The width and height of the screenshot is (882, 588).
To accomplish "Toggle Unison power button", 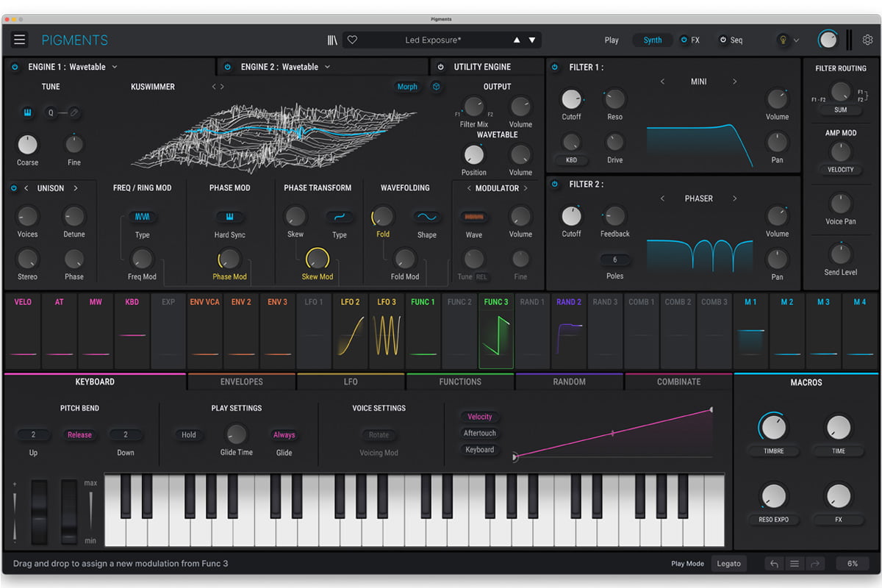I will pyautogui.click(x=14, y=188).
